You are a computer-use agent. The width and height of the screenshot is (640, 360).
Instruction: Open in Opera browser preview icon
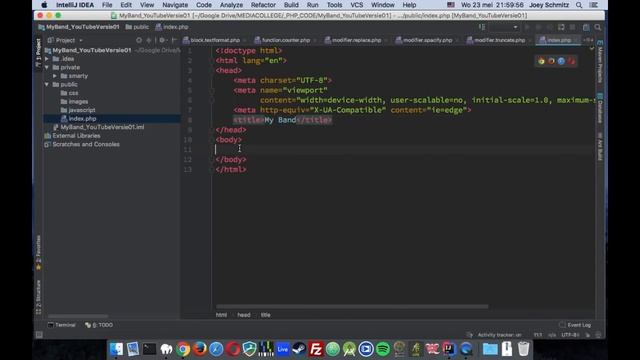pos(571,61)
